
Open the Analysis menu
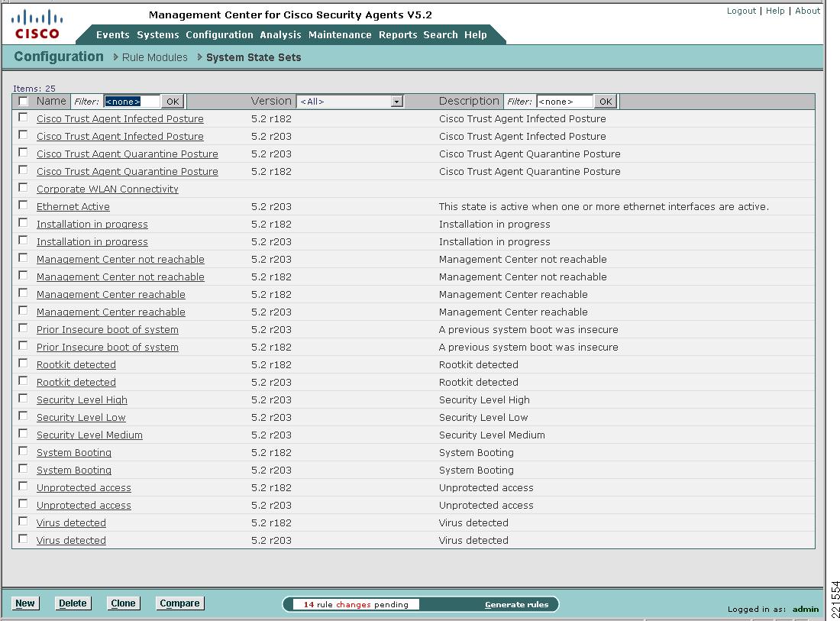click(x=281, y=35)
